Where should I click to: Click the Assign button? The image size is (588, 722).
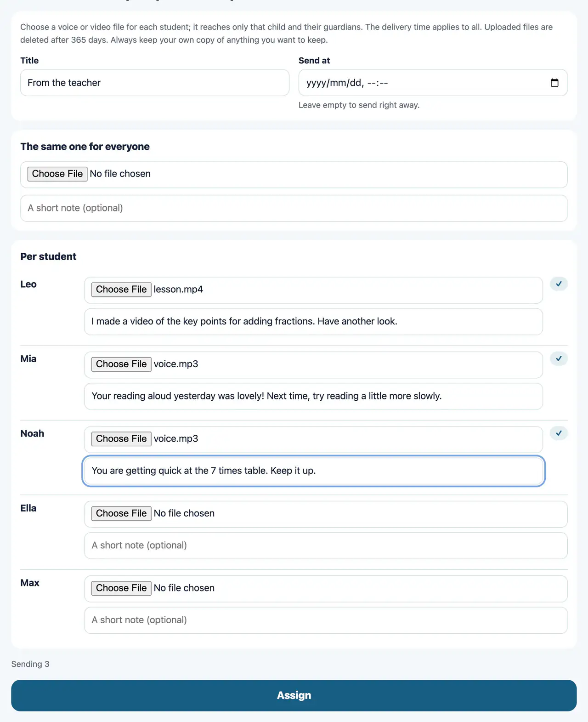tap(294, 695)
